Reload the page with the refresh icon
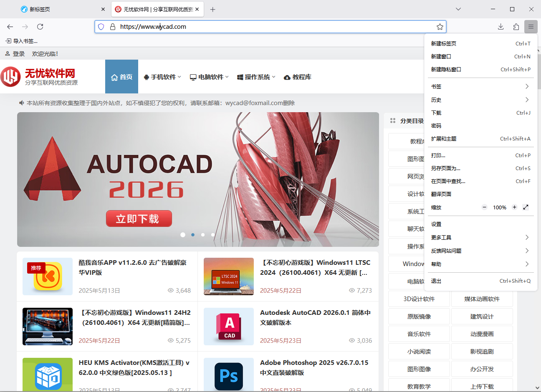 pyautogui.click(x=40, y=26)
